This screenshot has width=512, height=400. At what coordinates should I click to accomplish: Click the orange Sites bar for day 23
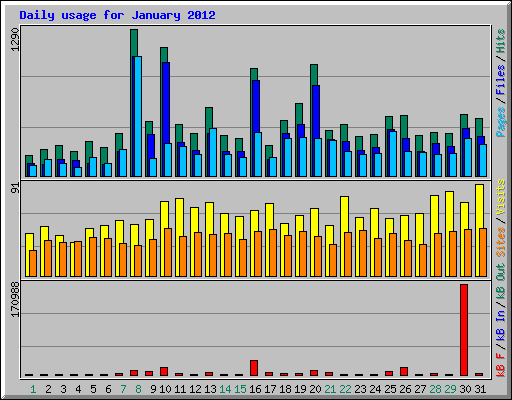coord(363,253)
